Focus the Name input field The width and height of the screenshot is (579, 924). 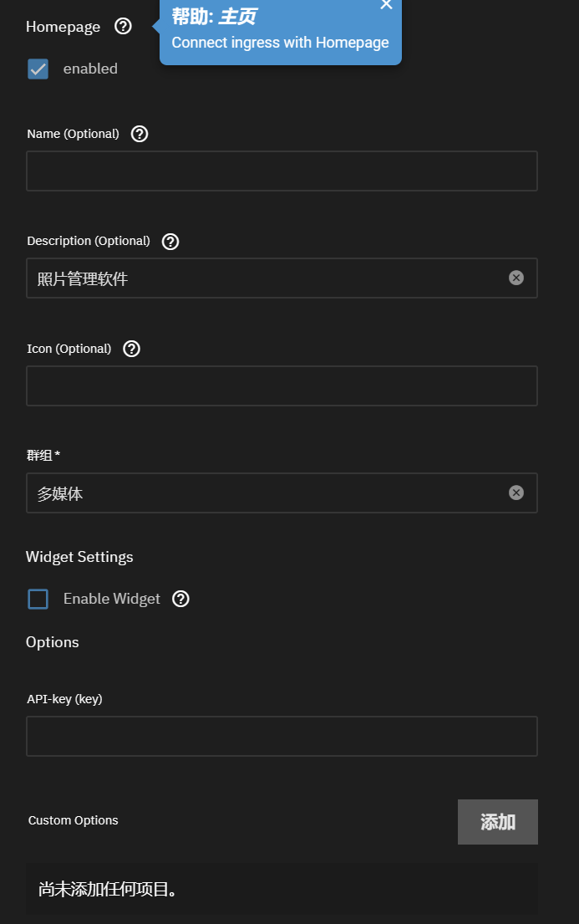pos(282,171)
